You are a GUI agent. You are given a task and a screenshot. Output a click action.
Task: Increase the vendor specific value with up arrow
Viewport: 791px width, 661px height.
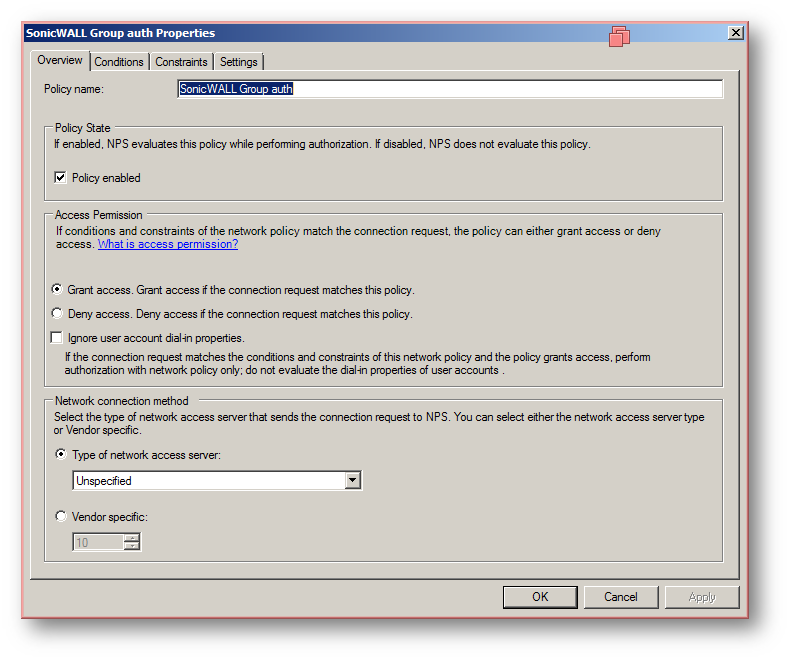pos(132,538)
